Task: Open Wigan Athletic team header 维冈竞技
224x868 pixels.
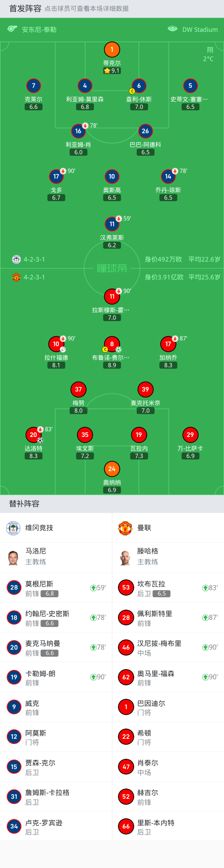Action: click(x=39, y=528)
